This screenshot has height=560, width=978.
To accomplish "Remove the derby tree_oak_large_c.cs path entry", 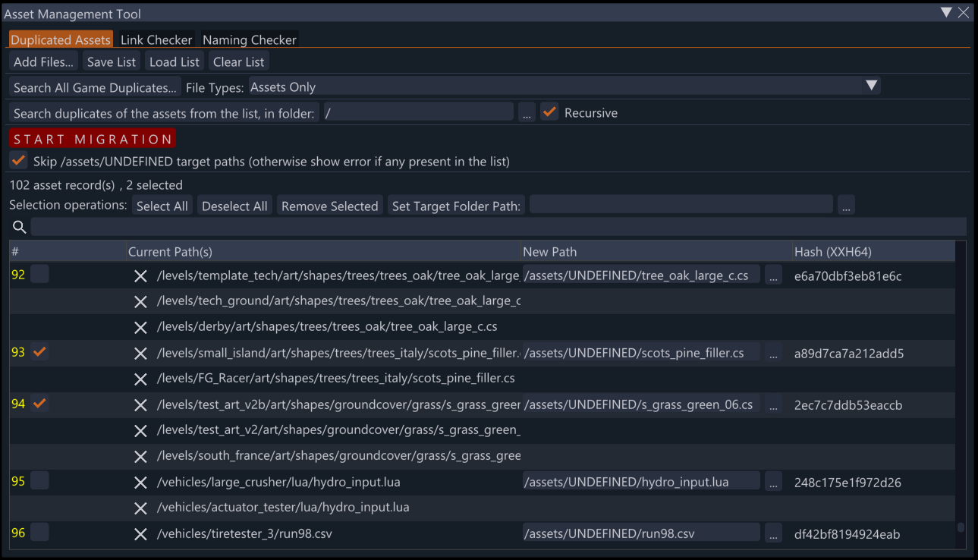I will [x=140, y=328].
